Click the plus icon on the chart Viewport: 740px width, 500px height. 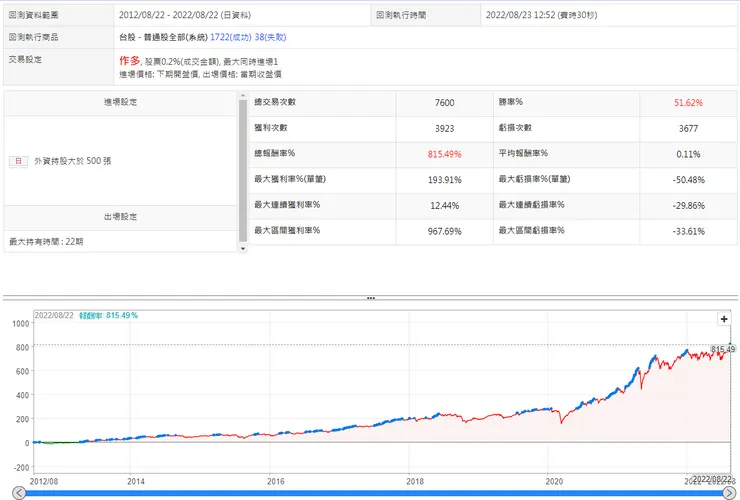(x=724, y=319)
